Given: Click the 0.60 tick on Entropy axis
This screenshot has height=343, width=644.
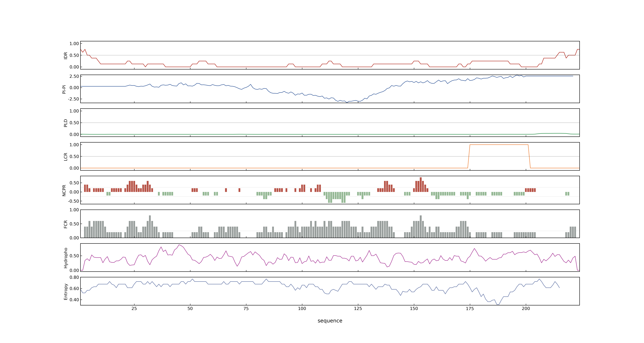Looking at the screenshot, I should (x=74, y=289).
